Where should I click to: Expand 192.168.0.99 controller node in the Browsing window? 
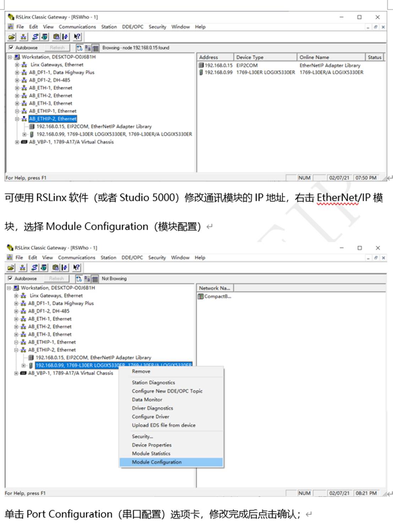[24, 134]
